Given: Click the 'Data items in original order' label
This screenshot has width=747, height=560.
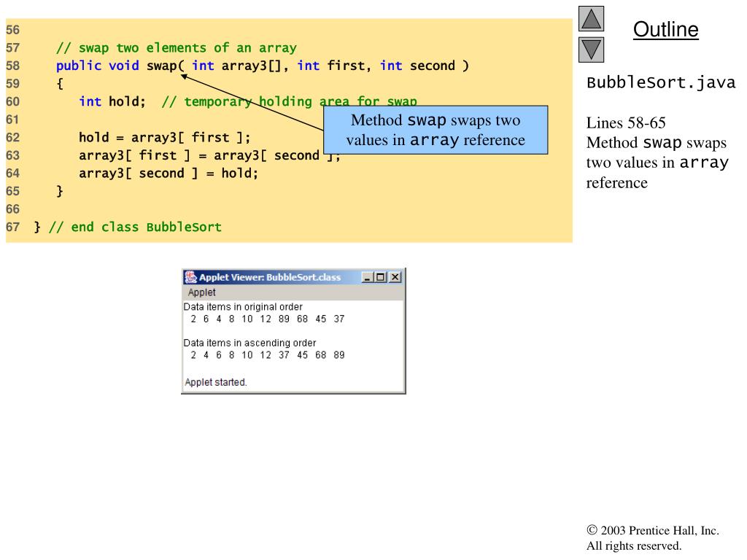Looking at the screenshot, I should (x=243, y=307).
